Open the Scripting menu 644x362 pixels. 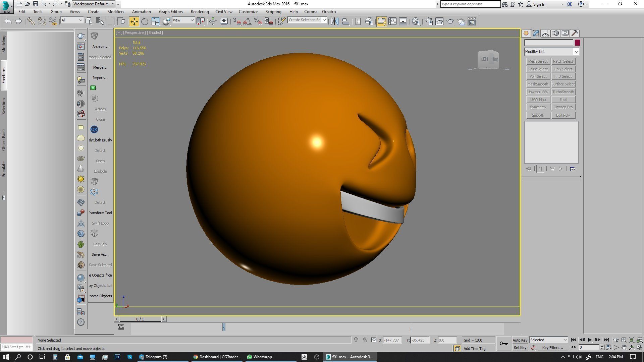[273, 12]
